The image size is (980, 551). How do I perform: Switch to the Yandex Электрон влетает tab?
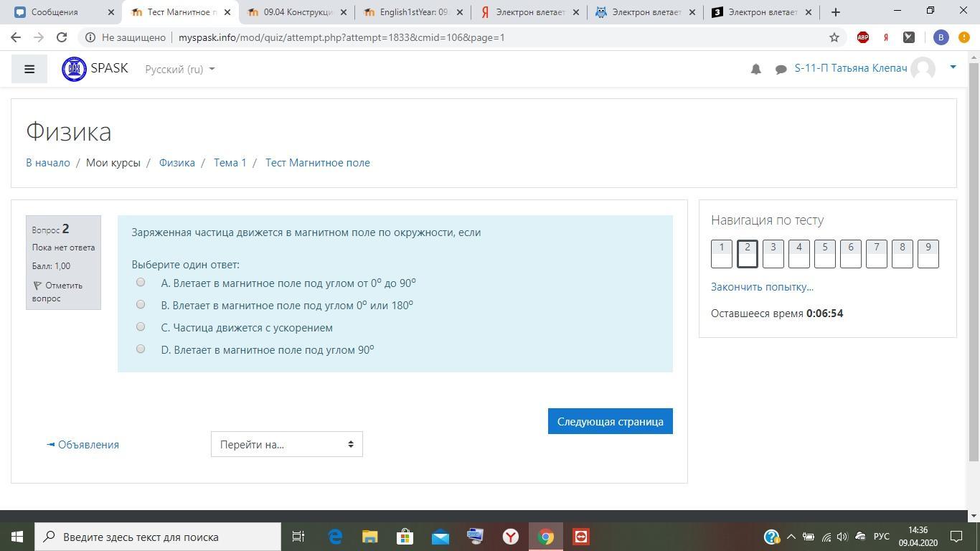(529, 12)
